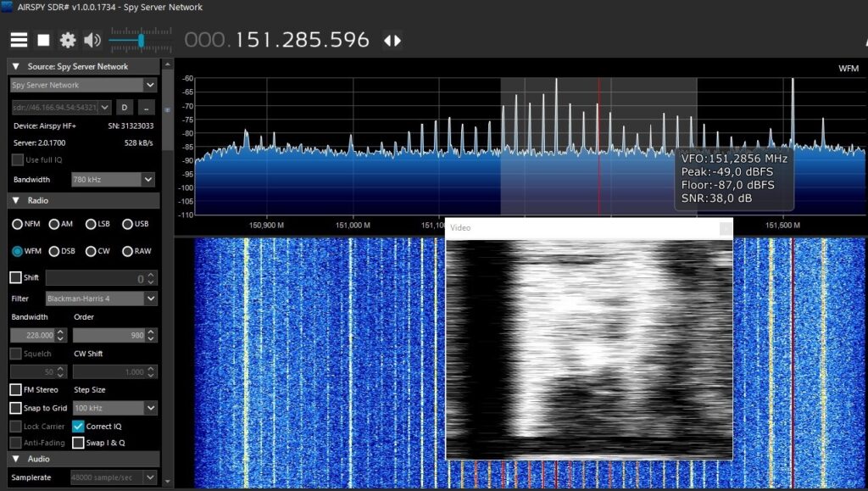
Task: Open settings via the gear icon
Action: 68,40
